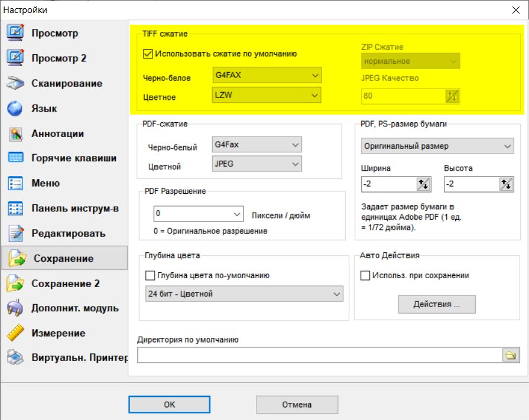Image resolution: width=529 pixels, height=420 pixels.
Task: Click the Директория по умолчанию field
Action: pyautogui.click(x=320, y=355)
